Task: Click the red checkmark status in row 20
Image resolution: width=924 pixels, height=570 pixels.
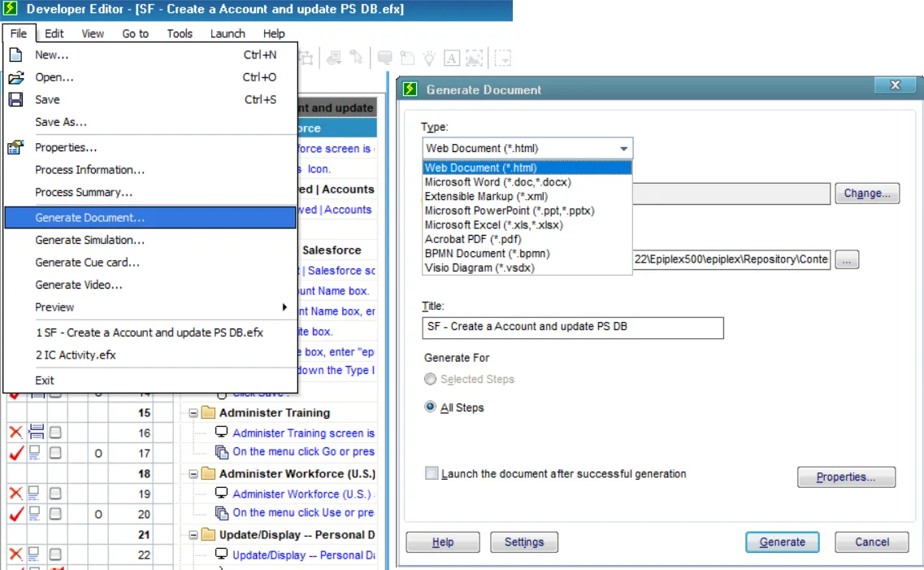Action: click(16, 514)
